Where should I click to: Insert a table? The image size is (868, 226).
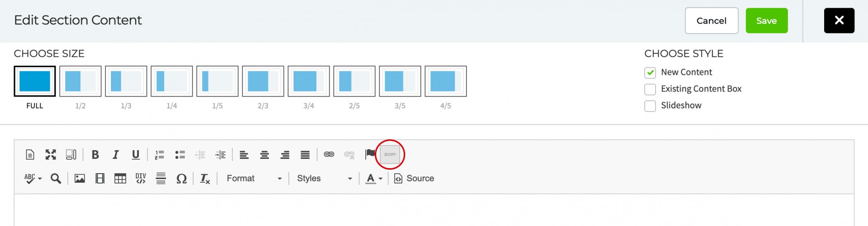click(120, 179)
